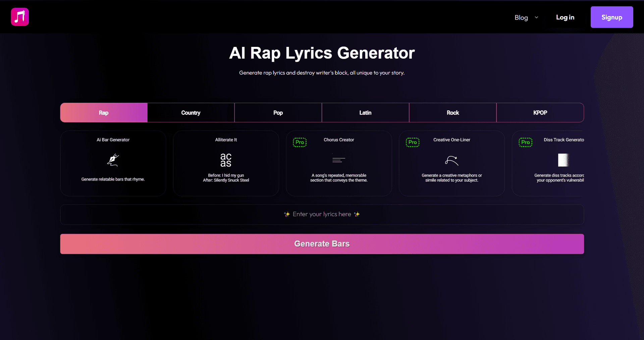
Task: Click the Pro badge on Diss Track Generator
Action: 525,142
